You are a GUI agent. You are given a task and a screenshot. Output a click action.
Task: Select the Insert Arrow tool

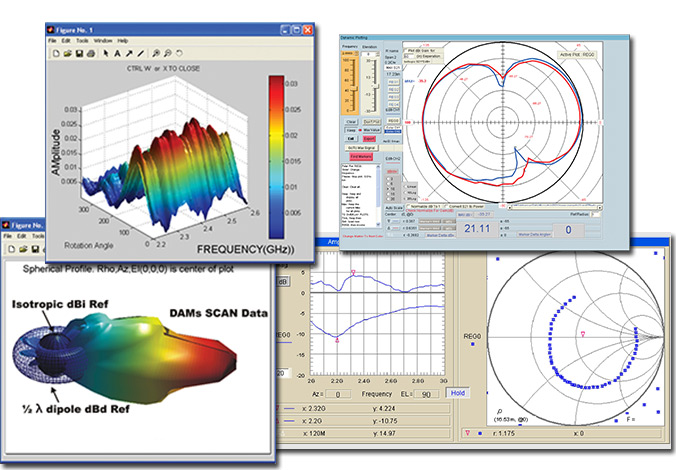click(129, 53)
